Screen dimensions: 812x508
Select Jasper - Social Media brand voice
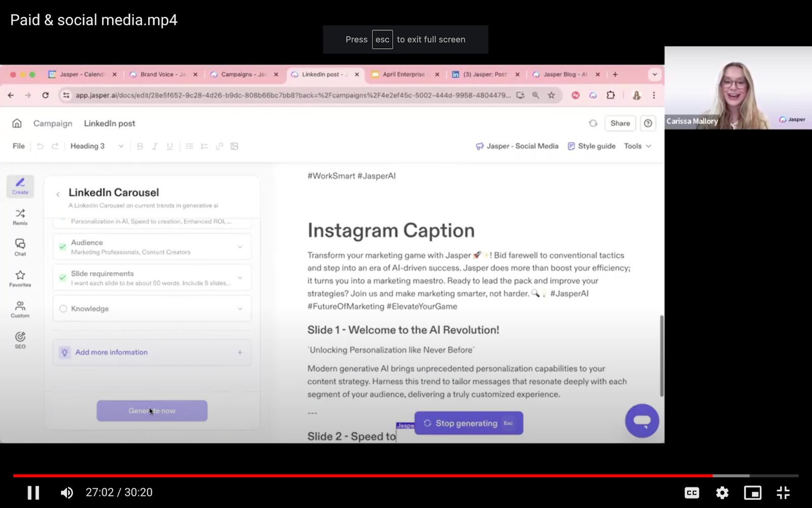pos(517,146)
